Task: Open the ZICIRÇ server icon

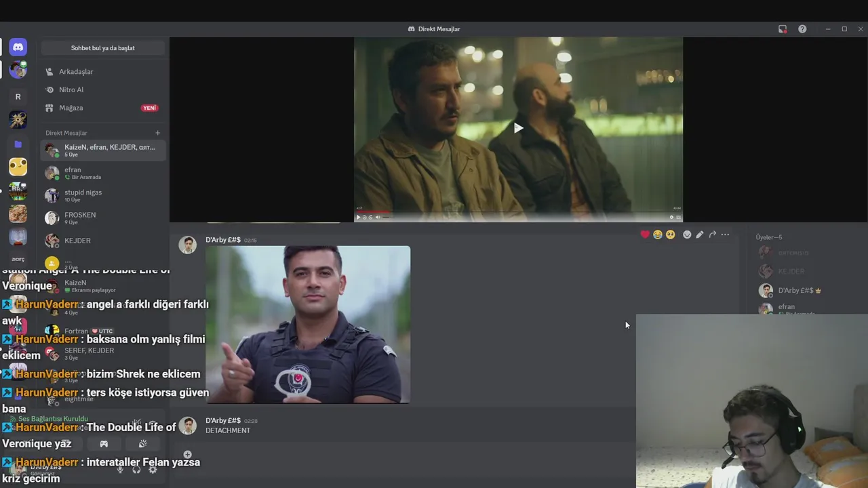Action: (x=18, y=259)
